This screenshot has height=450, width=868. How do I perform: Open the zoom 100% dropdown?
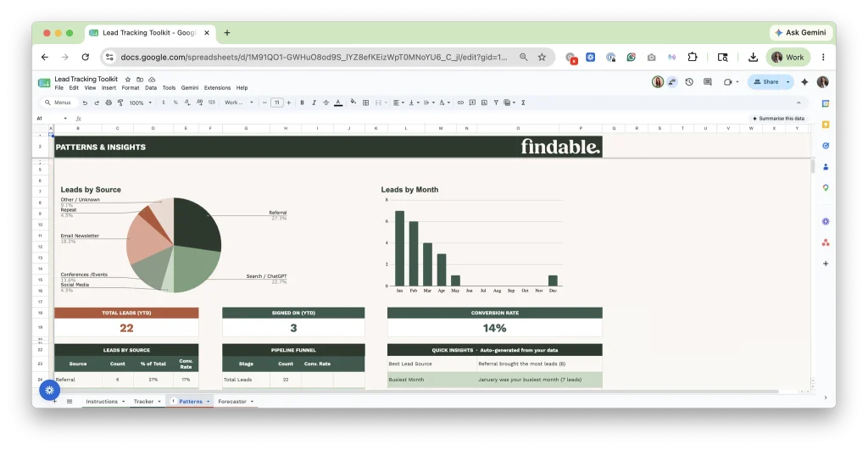140,103
